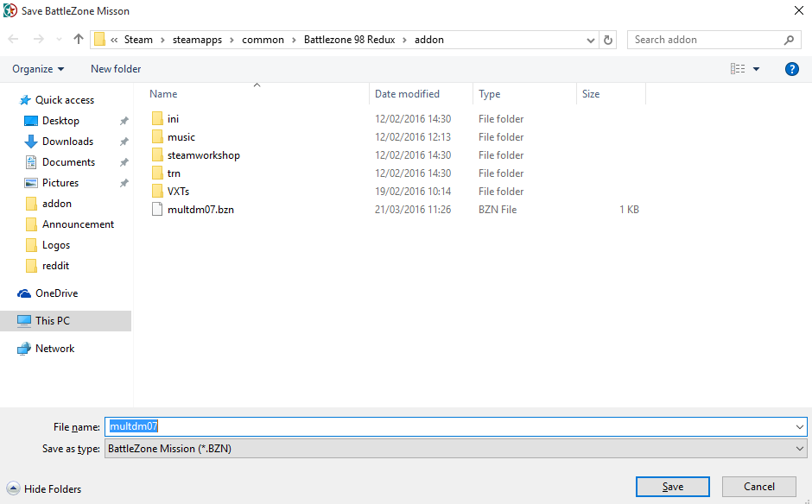The height and width of the screenshot is (504, 812).
Task: Open Quick access in sidebar
Action: pos(65,100)
